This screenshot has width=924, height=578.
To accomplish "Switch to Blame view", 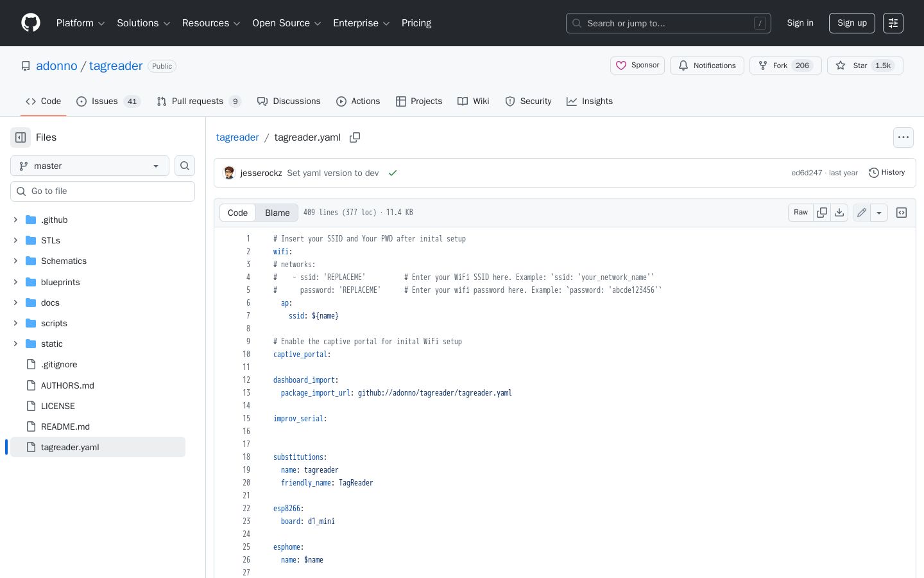I will tap(277, 213).
